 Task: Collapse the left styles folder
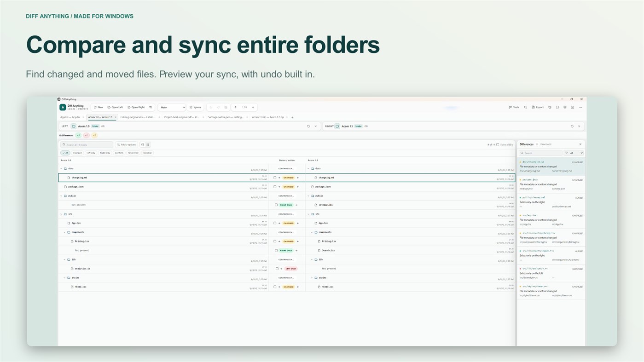pos(64,278)
